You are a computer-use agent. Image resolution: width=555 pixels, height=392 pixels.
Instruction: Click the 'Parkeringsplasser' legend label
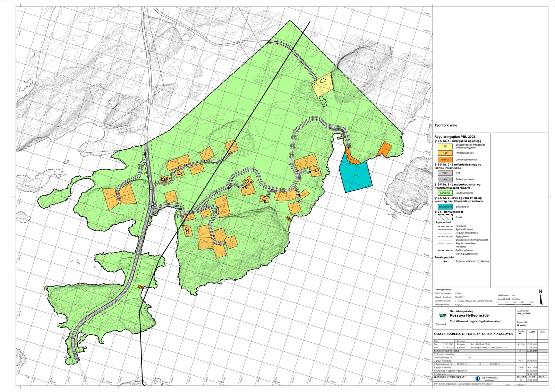(x=465, y=180)
